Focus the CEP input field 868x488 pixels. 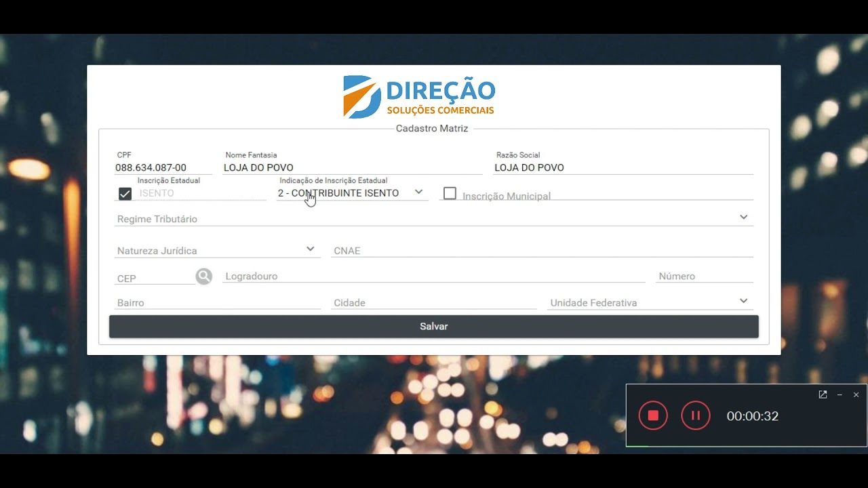click(155, 278)
